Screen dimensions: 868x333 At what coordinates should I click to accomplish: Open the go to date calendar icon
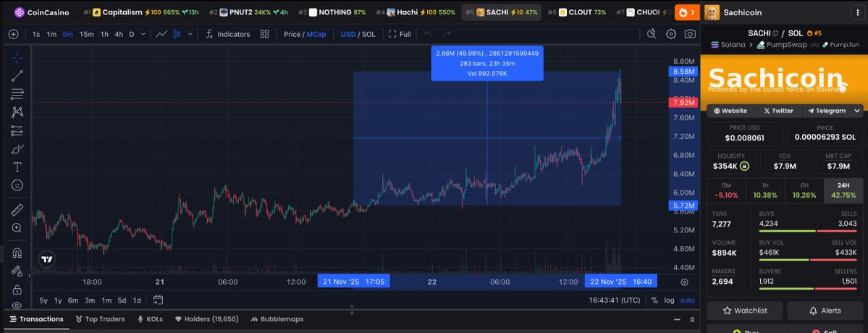158,300
